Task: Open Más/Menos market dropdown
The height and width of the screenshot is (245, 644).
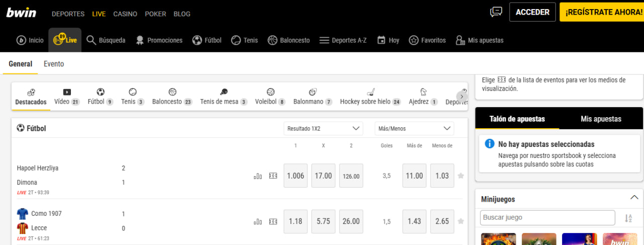Action: (414, 129)
